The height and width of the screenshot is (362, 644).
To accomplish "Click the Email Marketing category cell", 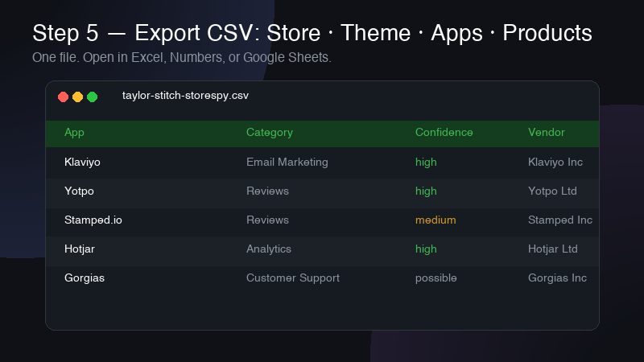I will click(x=287, y=162).
